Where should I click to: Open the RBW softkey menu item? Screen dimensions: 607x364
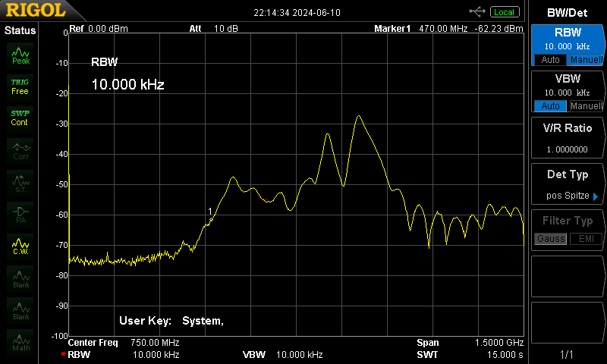pyautogui.click(x=568, y=45)
